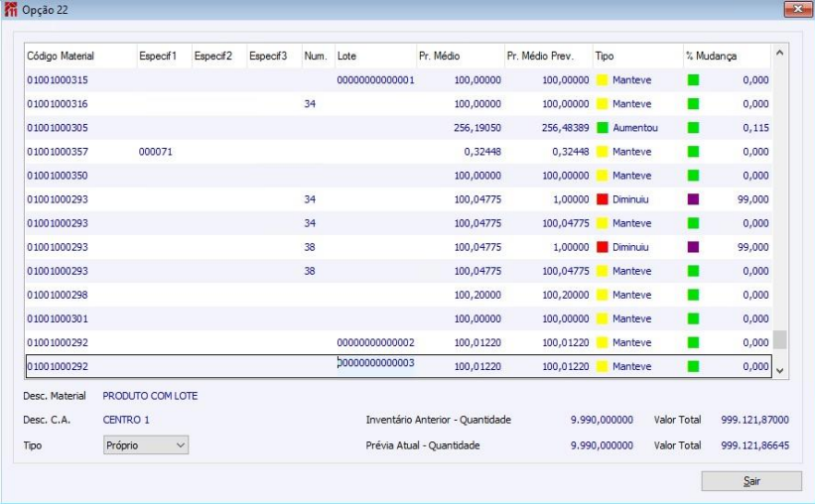This screenshot has width=815, height=504.
Task: Click lot number 00000000000002
Action: pyautogui.click(x=376, y=343)
